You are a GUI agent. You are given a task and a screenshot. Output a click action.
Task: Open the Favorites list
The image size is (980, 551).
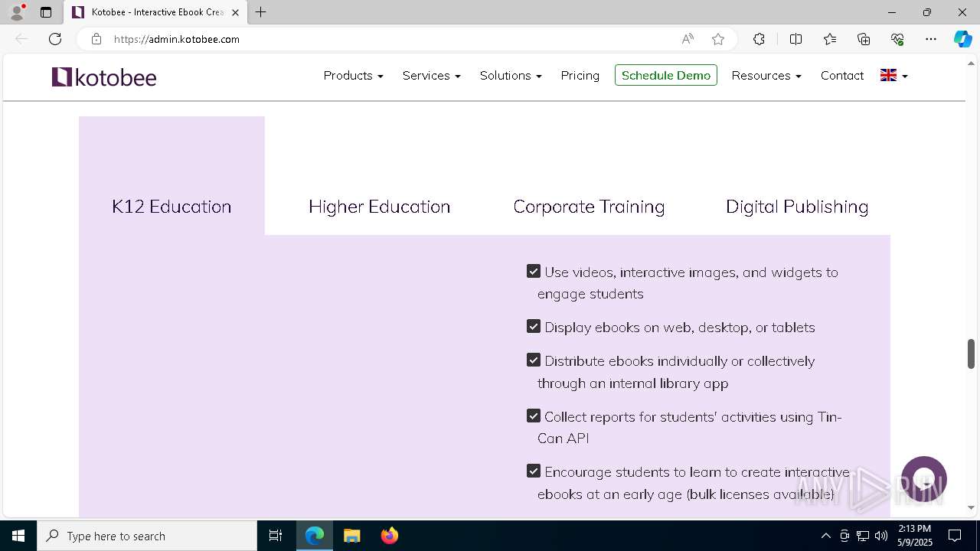pyautogui.click(x=830, y=39)
